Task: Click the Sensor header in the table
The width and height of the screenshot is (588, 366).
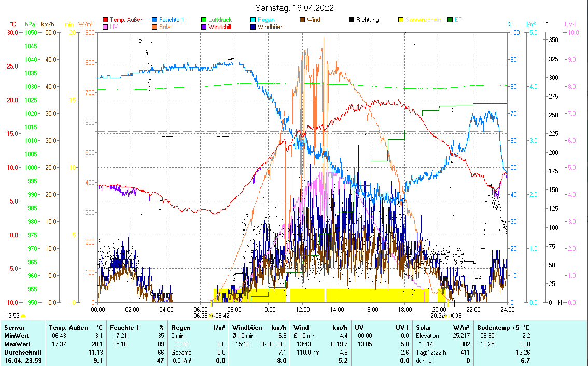Action: (x=14, y=328)
